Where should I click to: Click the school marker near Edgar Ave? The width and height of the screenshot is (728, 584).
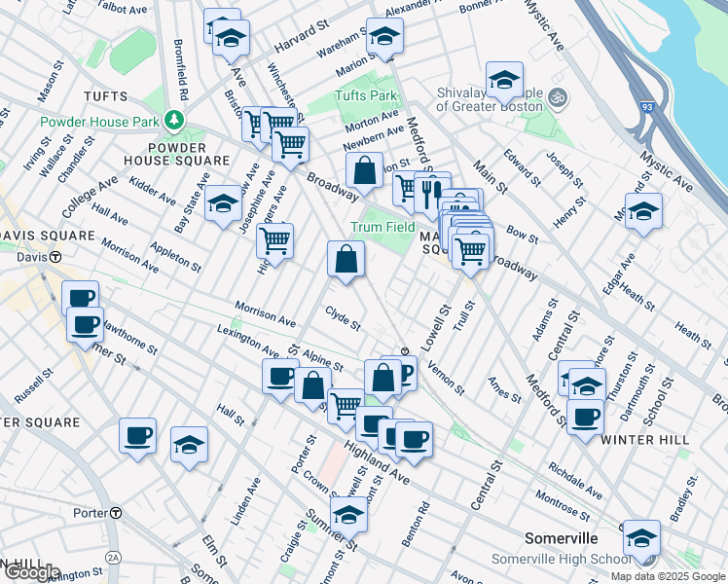(x=643, y=212)
